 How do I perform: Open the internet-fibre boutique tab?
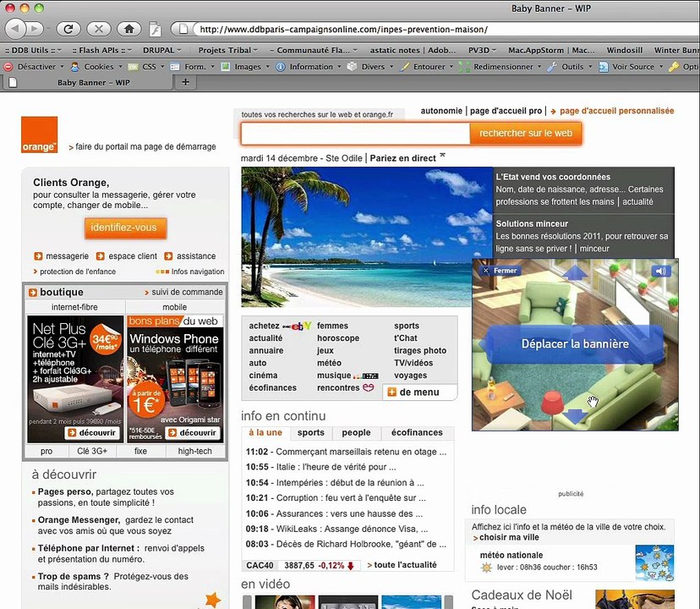[74, 307]
